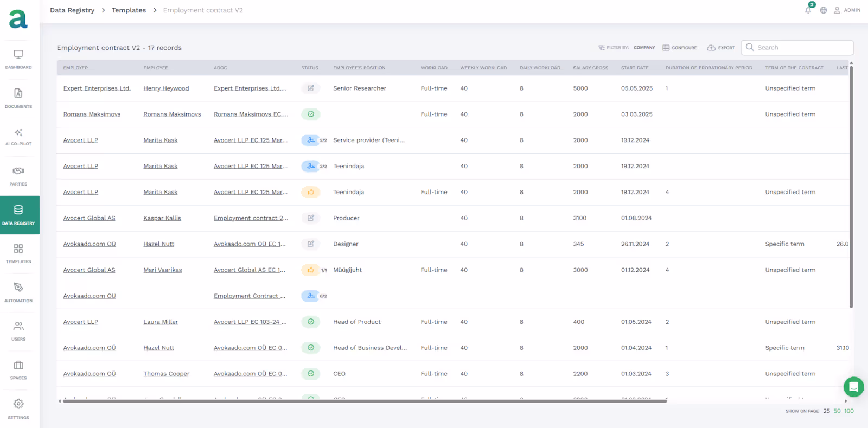
Task: Export the employment contract records
Action: coord(721,48)
